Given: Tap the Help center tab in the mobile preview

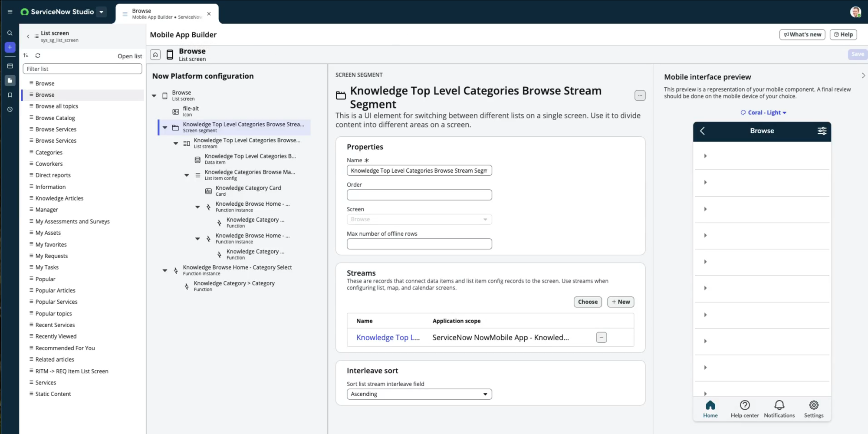Looking at the screenshot, I should click(x=745, y=409).
